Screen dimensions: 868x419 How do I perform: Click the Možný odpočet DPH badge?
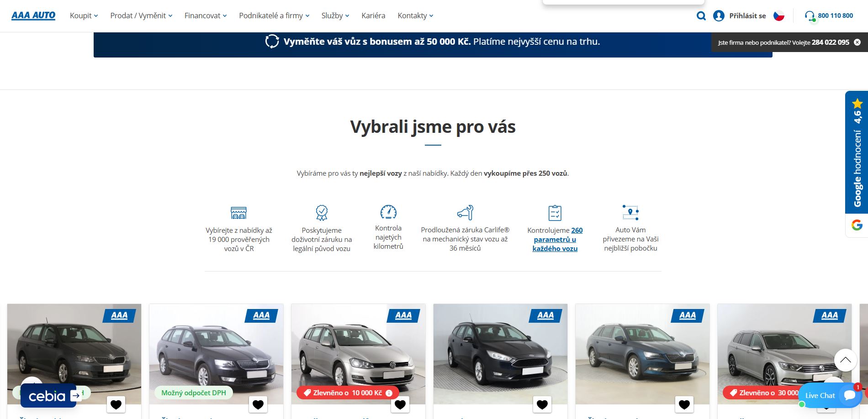tap(194, 393)
